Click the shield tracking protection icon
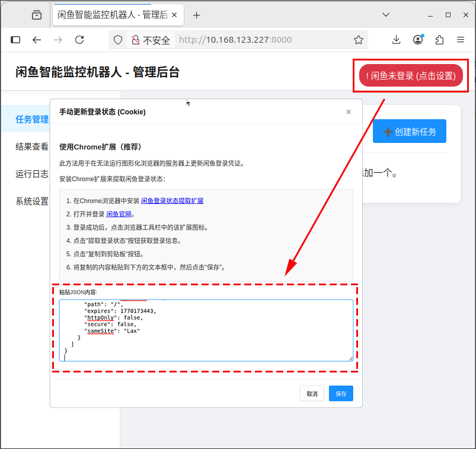This screenshot has height=449, width=476. [118, 40]
